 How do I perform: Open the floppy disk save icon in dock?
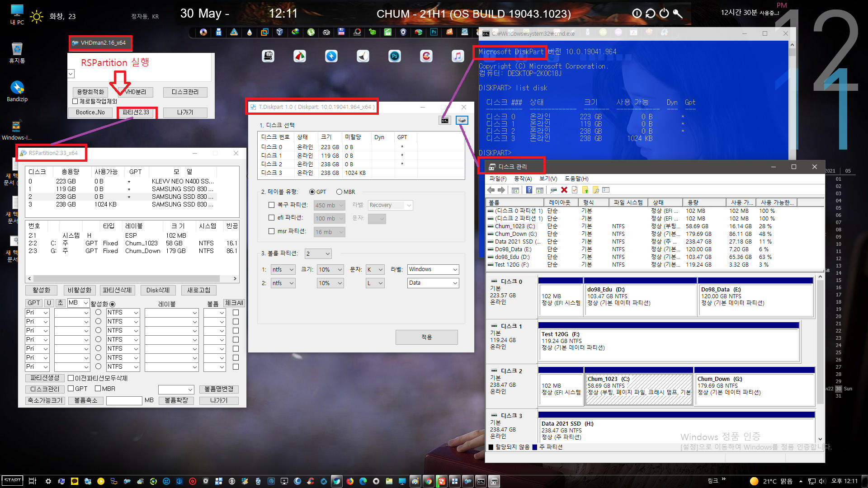pyautogui.click(x=341, y=32)
